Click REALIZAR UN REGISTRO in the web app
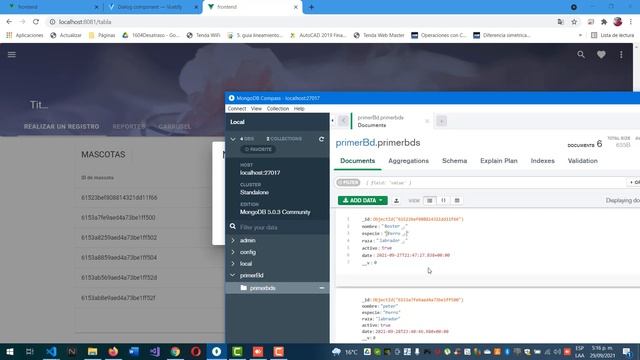The height and width of the screenshot is (360, 640). [61, 127]
